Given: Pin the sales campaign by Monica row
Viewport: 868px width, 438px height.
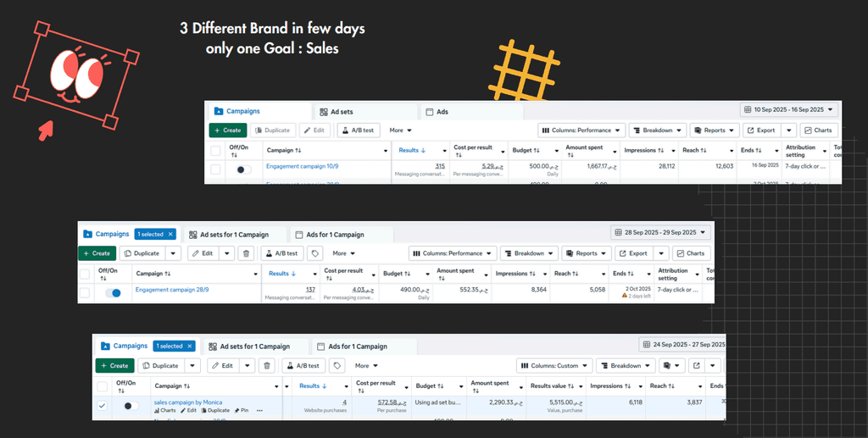Looking at the screenshot, I should (242, 410).
